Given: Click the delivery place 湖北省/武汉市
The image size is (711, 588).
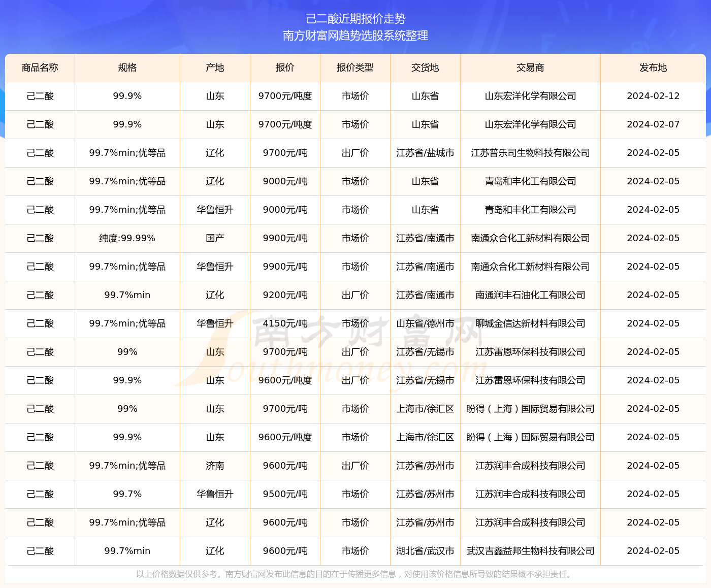Looking at the screenshot, I should 425,551.
